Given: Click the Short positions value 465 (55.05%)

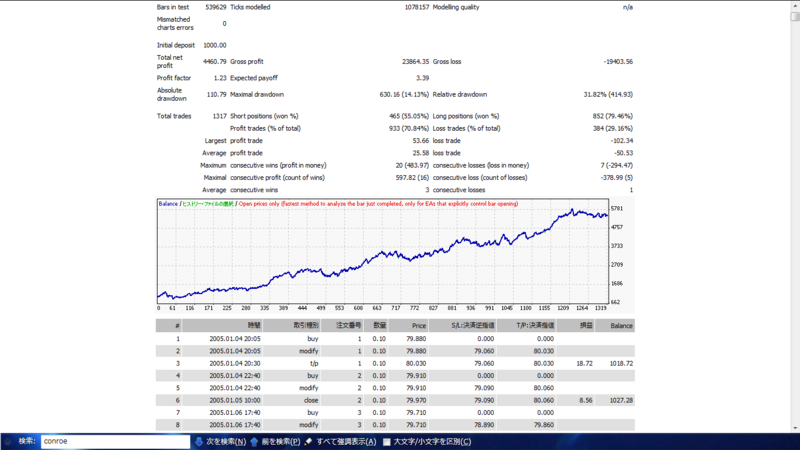Looking at the screenshot, I should tap(409, 116).
